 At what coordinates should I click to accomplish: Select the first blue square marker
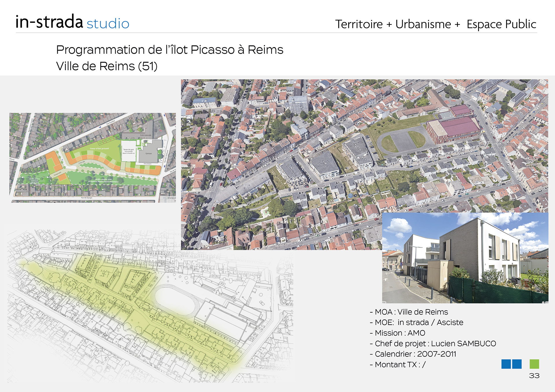(506, 364)
